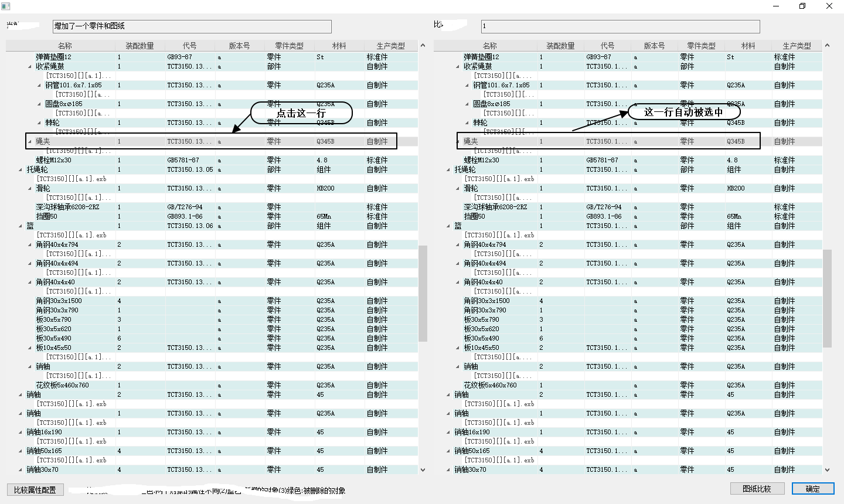Sort left table by 生产类型 column
This screenshot has height=504, width=844.
coord(390,45)
